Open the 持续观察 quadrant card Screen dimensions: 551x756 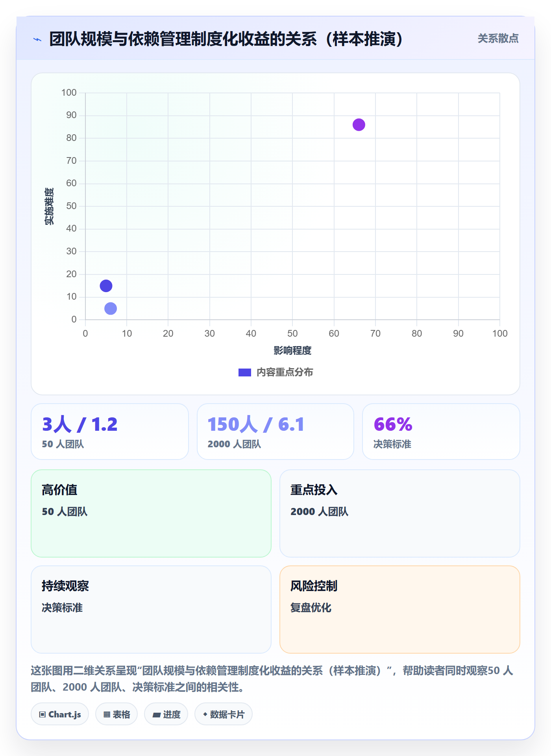(151, 610)
